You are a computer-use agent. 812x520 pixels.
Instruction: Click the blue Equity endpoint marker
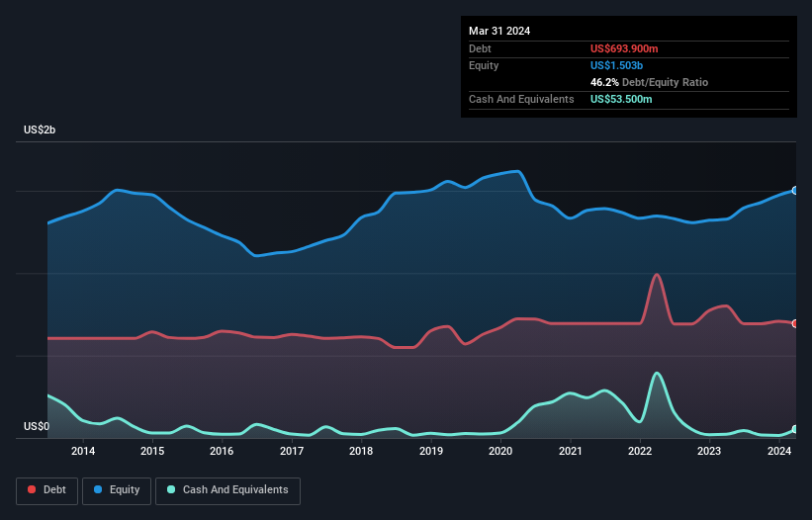(795, 191)
